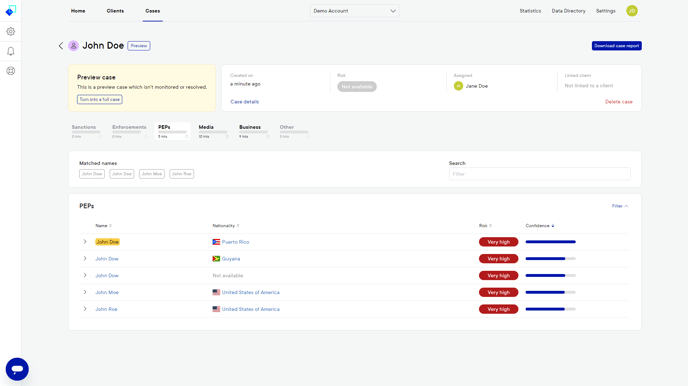Expand the John Moe row
688x386 pixels.
click(85, 292)
